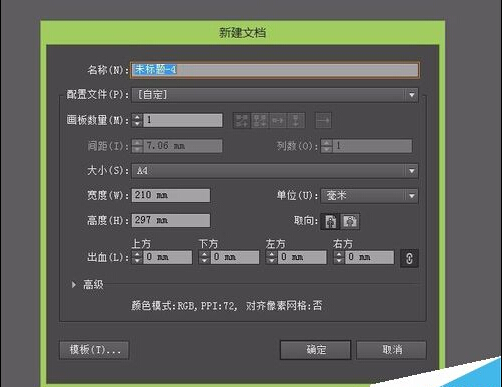The width and height of the screenshot is (504, 387).
Task: Open the size (大小) A4 dropdown
Action: (x=275, y=171)
